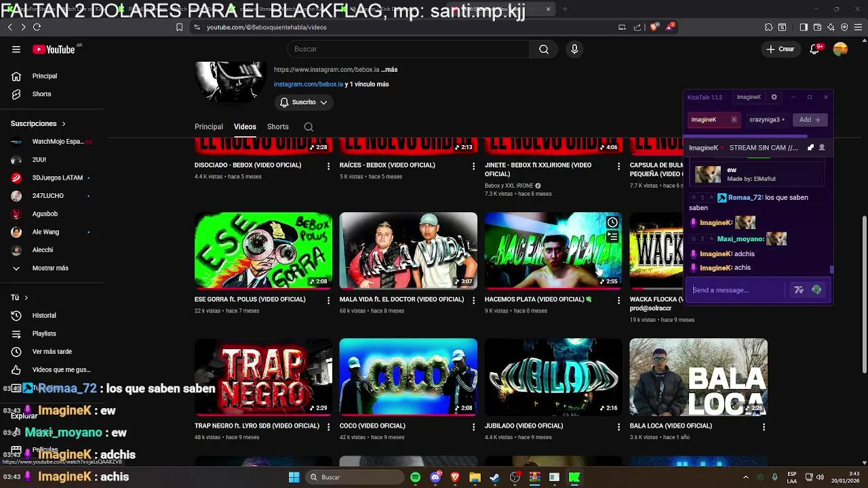Open options for TRAP NEGRO video
This screenshot has width=868, height=488.
[x=329, y=426]
